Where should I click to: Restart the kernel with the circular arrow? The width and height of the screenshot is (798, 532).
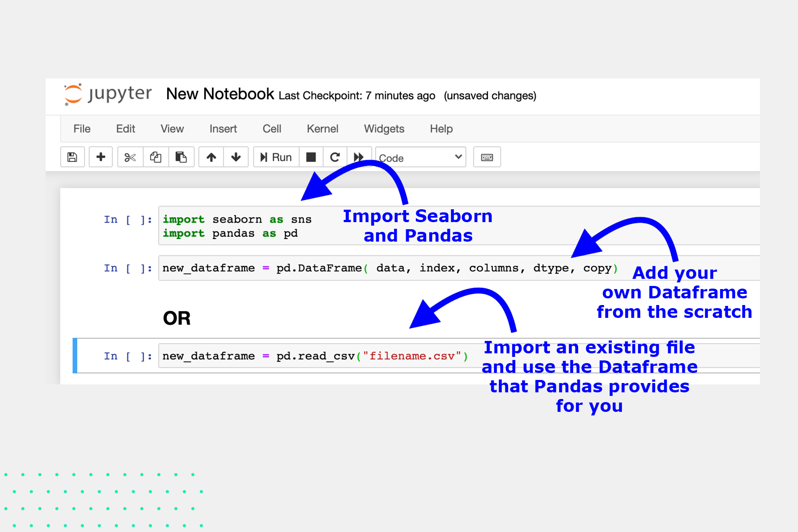pos(335,157)
